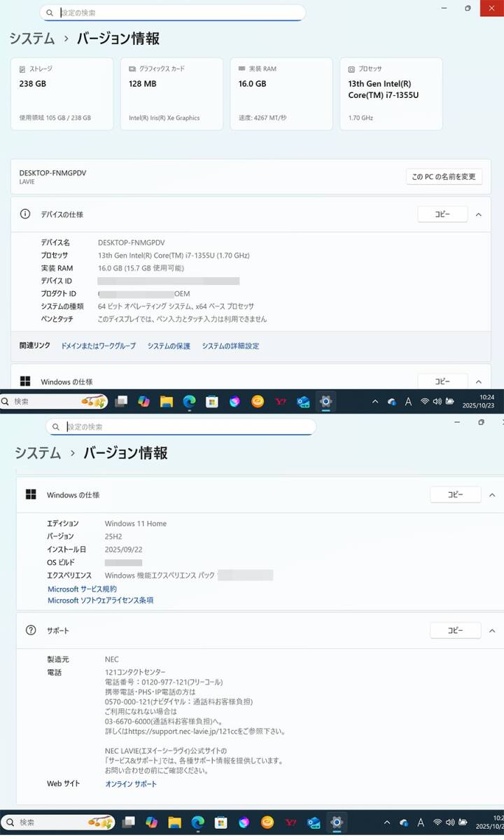Image resolution: width=504 pixels, height=840 pixels.
Task: Select the '25H2' version value
Action: (114, 536)
